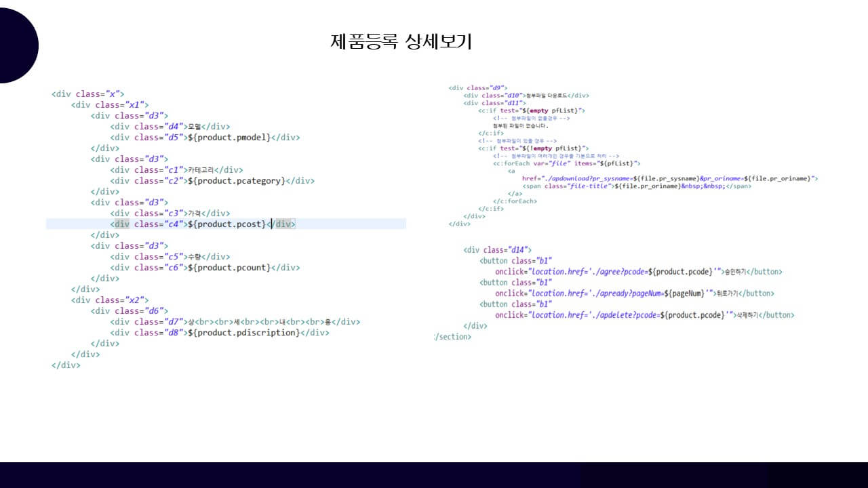Click the c1 line containing '카테고리'
Screen dimensions: 868x488
click(176, 170)
